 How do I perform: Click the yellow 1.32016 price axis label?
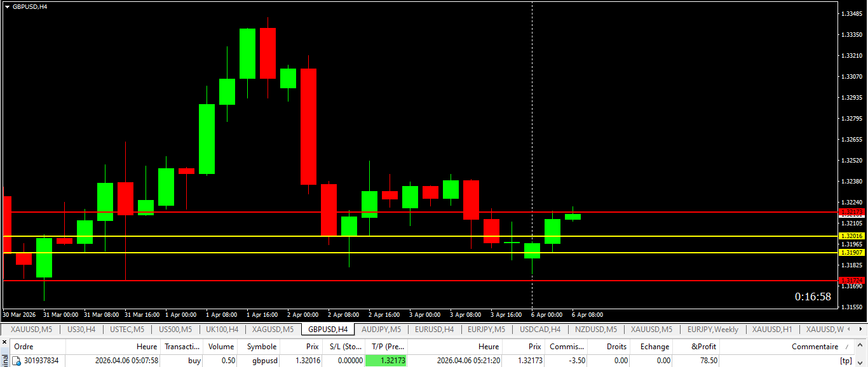coord(851,236)
